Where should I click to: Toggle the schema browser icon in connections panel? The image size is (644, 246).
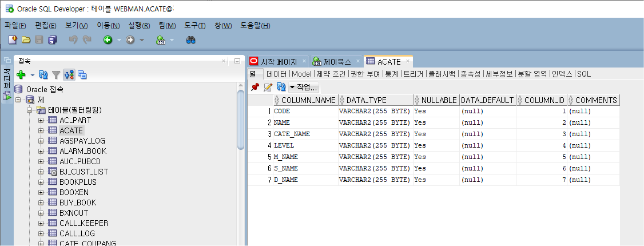[x=69, y=75]
